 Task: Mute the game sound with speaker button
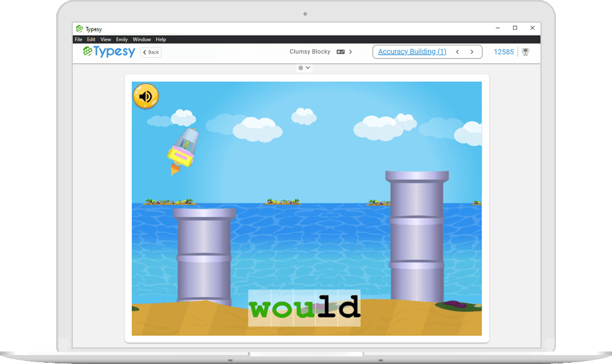pyautogui.click(x=146, y=96)
